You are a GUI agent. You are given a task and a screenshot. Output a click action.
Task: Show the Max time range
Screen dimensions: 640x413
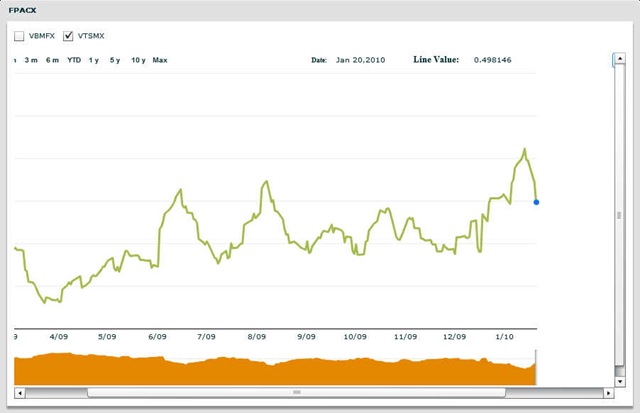[160, 60]
